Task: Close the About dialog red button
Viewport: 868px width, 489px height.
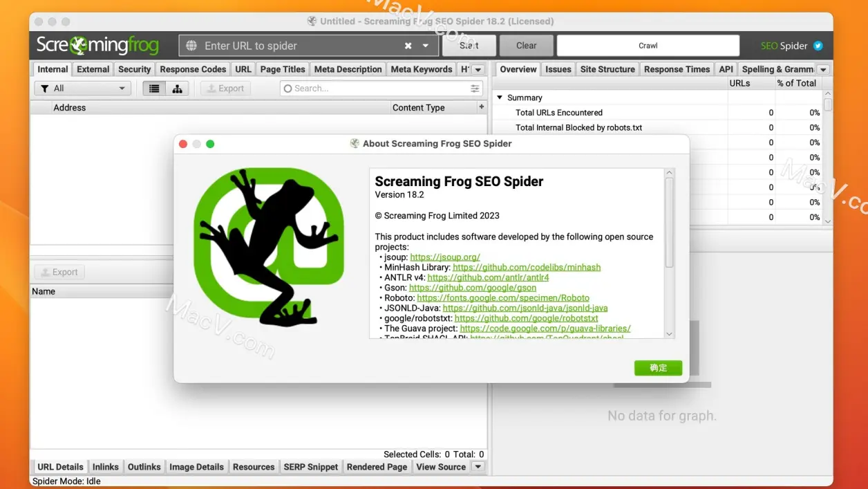Action: 183,144
